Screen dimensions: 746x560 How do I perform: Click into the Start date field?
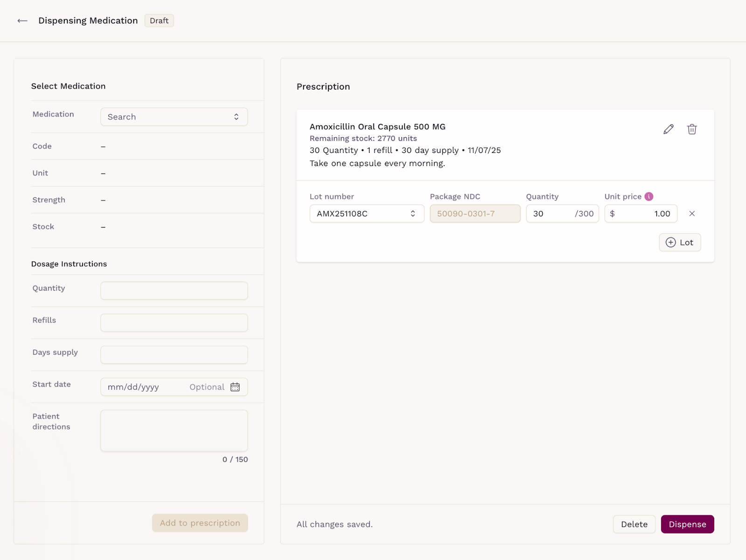(x=174, y=387)
